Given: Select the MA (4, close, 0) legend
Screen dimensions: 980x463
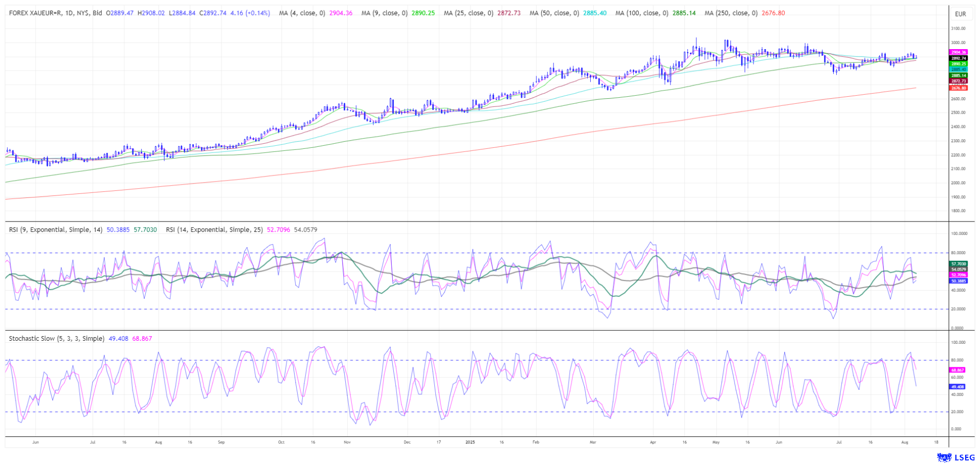Looking at the screenshot, I should tap(302, 13).
